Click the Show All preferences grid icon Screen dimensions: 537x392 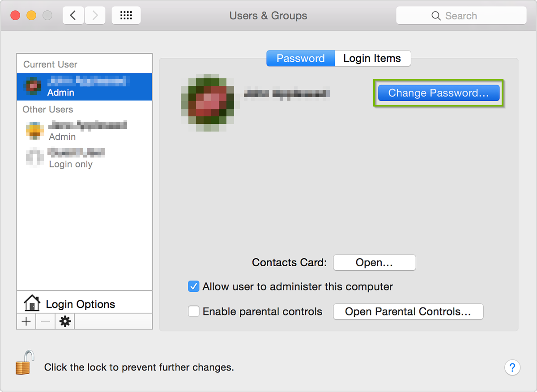pyautogui.click(x=126, y=15)
